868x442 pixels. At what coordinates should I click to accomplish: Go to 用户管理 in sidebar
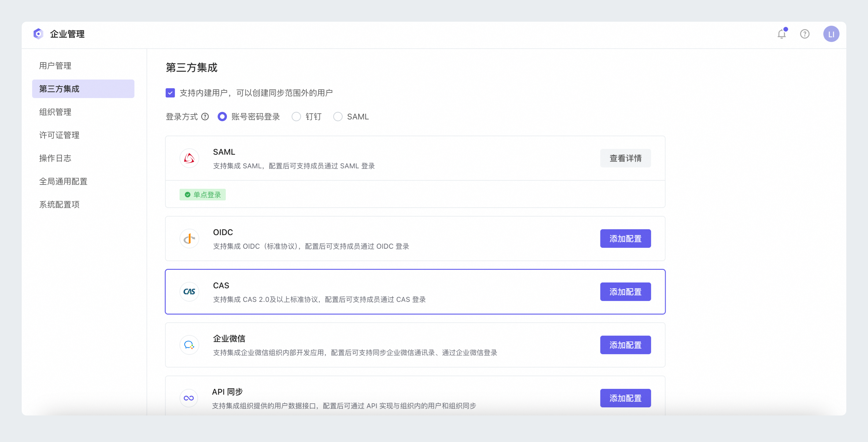(83, 66)
